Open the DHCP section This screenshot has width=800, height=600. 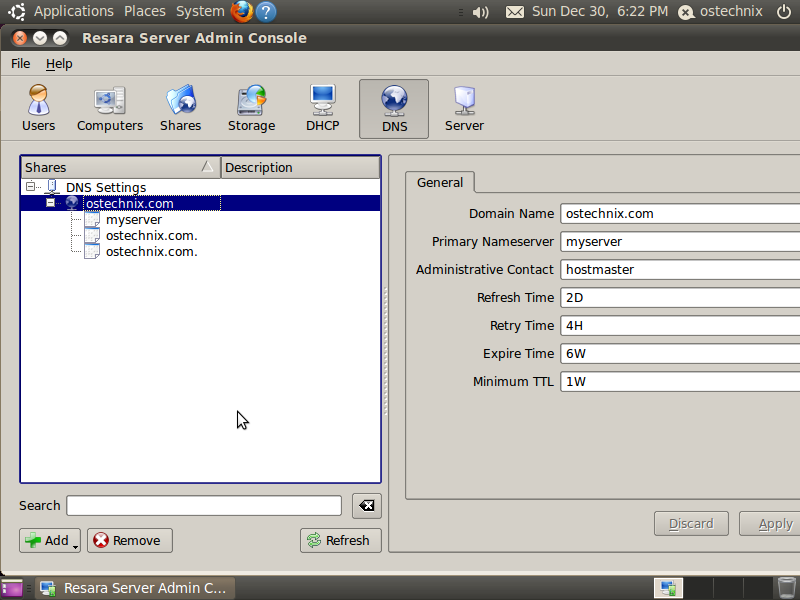(322, 109)
